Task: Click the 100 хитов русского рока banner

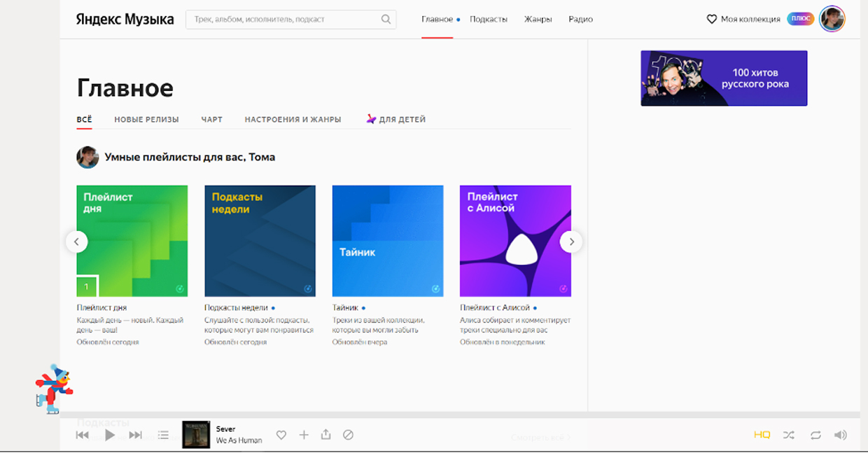Action: pyautogui.click(x=724, y=78)
